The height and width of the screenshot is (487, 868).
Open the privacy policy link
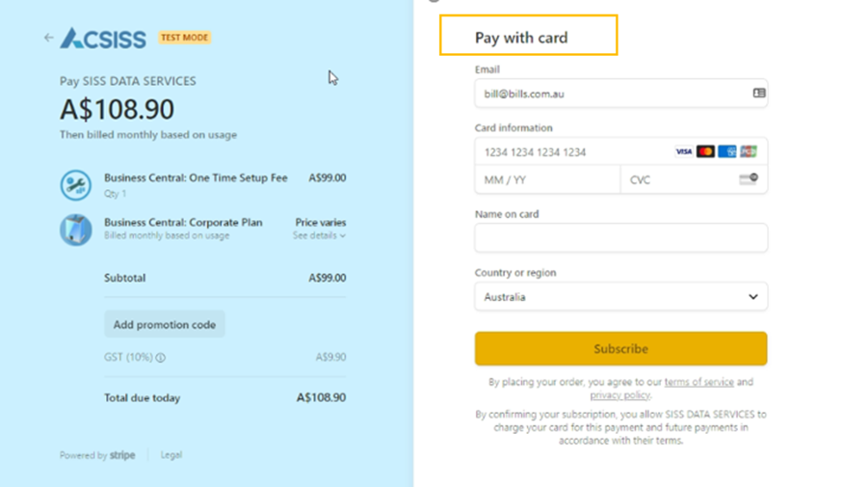click(619, 395)
